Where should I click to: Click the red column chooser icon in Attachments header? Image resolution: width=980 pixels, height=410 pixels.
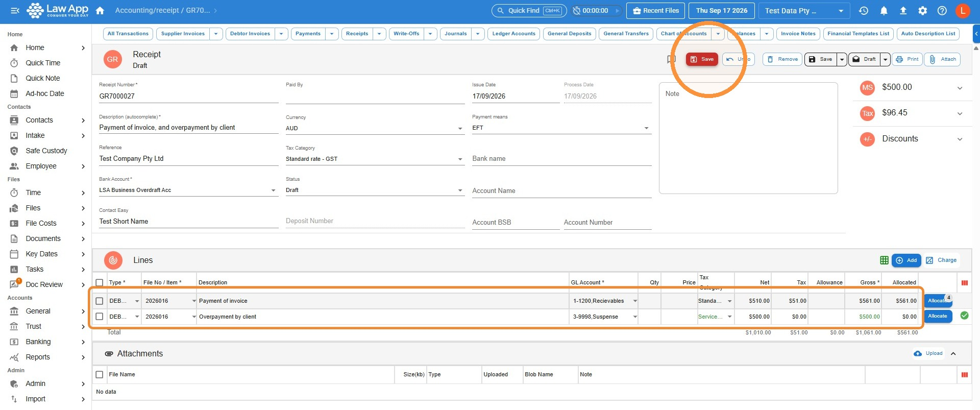(x=964, y=374)
